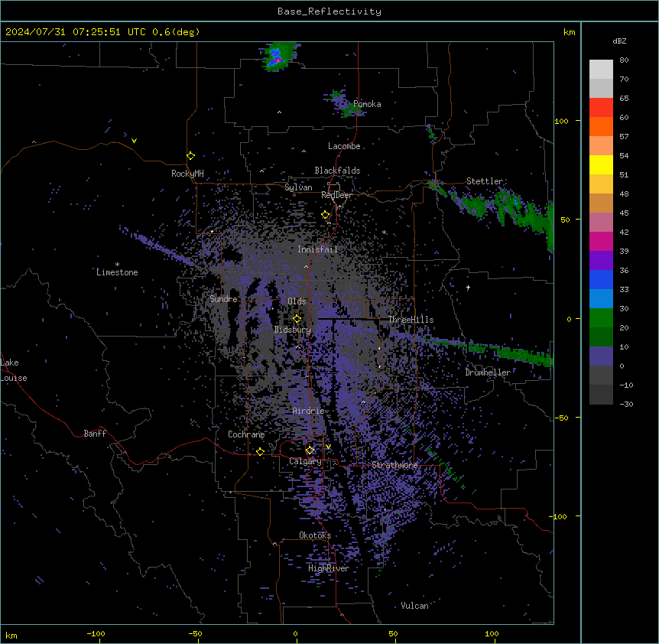Click the Calgary city label

305,461
